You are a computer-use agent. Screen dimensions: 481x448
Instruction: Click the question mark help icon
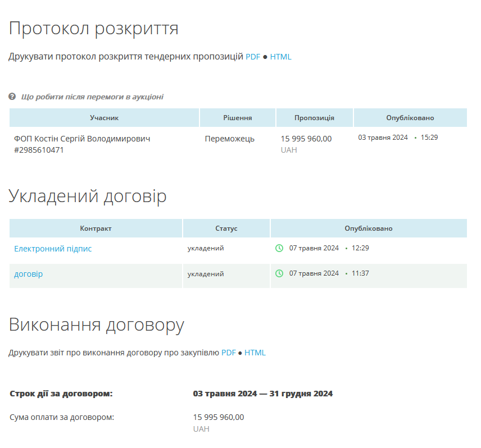12,97
